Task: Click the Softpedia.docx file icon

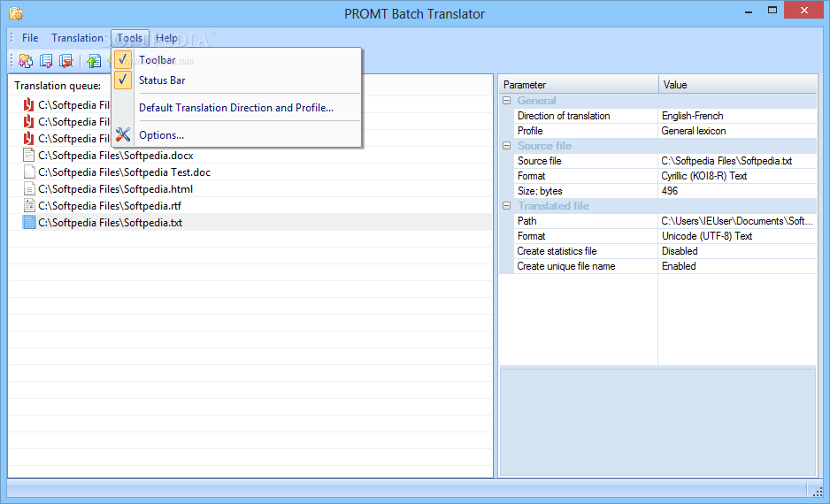Action: (x=29, y=155)
